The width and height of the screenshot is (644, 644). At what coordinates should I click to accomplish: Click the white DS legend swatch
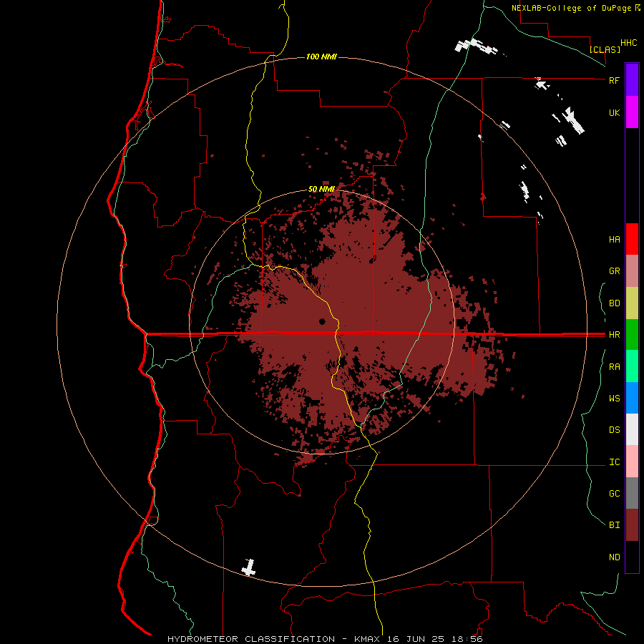[632, 429]
